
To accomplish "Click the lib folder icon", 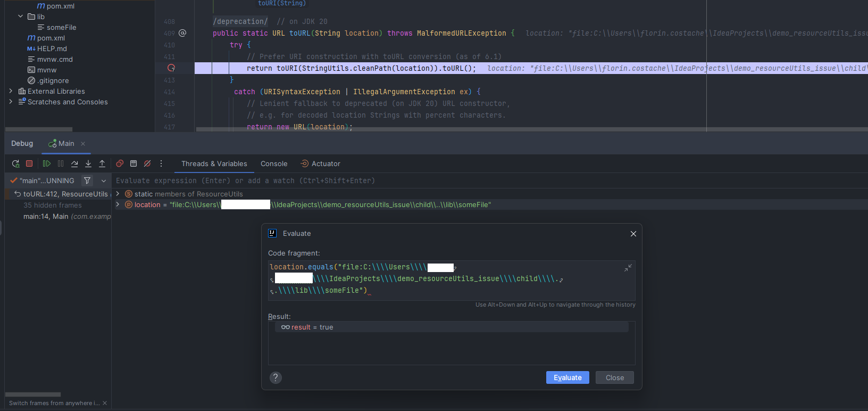I will pos(31,17).
